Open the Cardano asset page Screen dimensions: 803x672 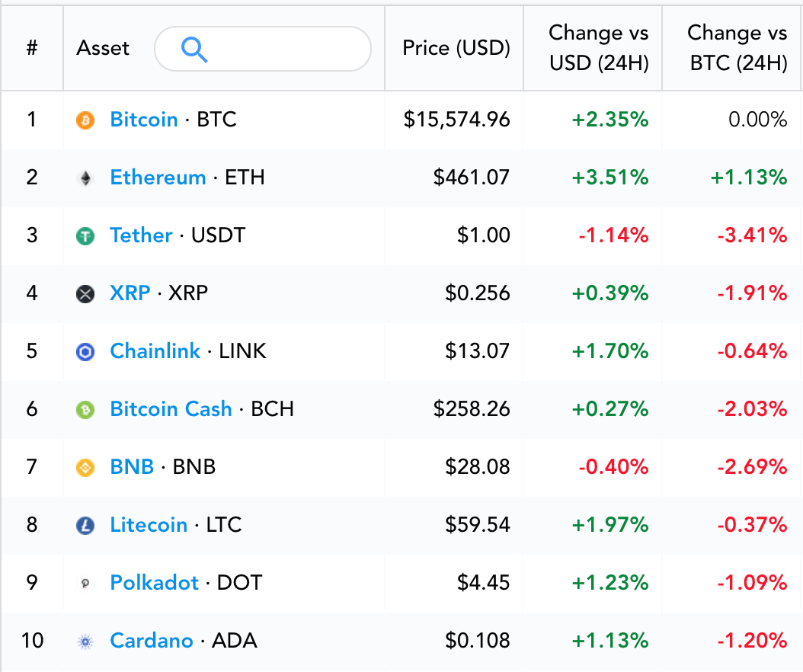[x=152, y=641]
